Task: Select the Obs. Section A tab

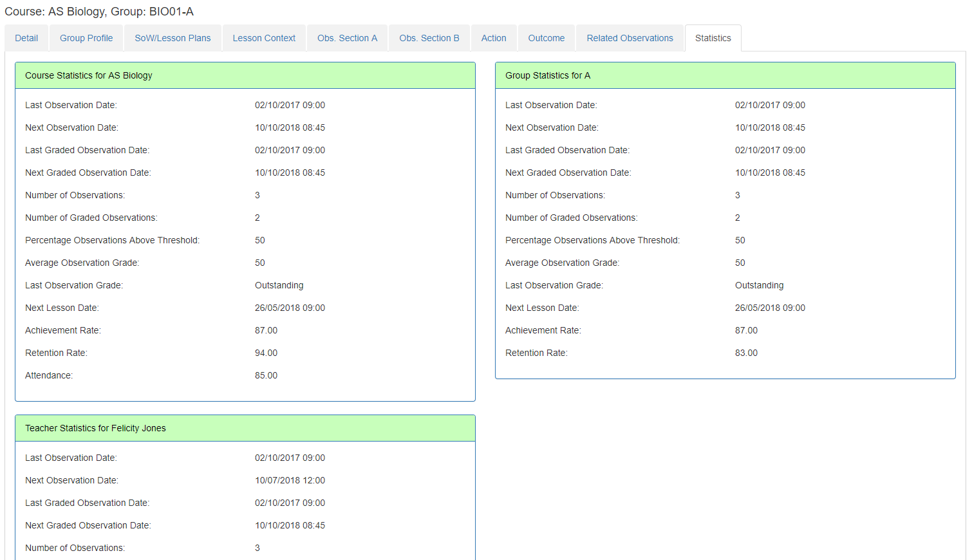Action: pos(347,38)
